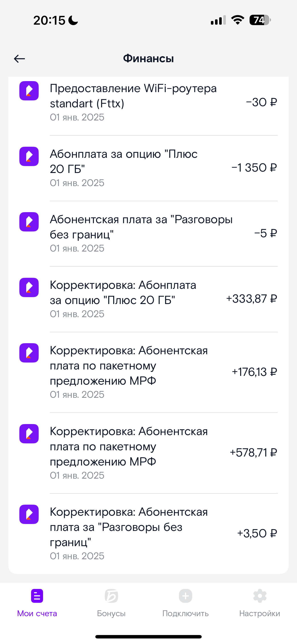Screen dimensions: 297x644
Task: Tap the back arrow icon
Action: (x=19, y=59)
